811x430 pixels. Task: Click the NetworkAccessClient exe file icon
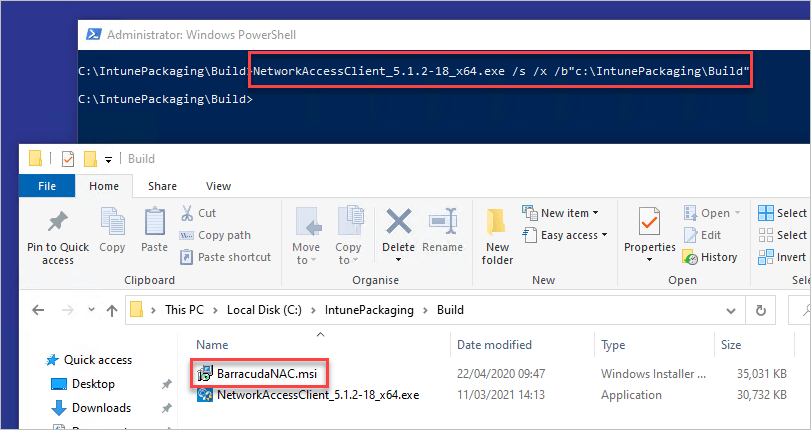point(205,395)
